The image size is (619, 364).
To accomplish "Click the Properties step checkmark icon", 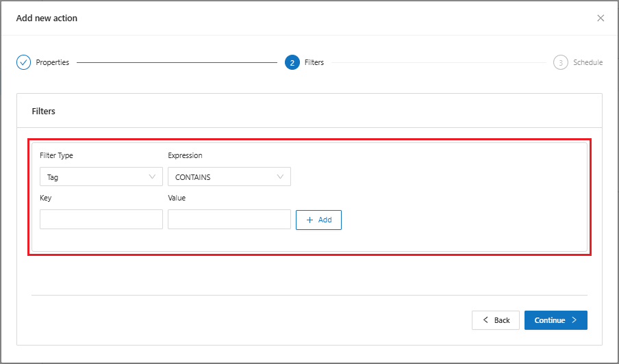I will tap(24, 62).
